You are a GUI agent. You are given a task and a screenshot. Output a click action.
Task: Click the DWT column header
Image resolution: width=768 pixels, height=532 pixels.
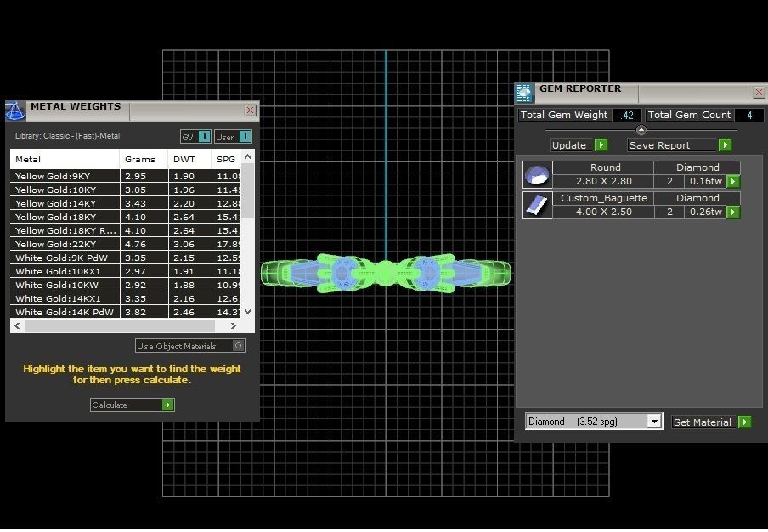point(190,159)
